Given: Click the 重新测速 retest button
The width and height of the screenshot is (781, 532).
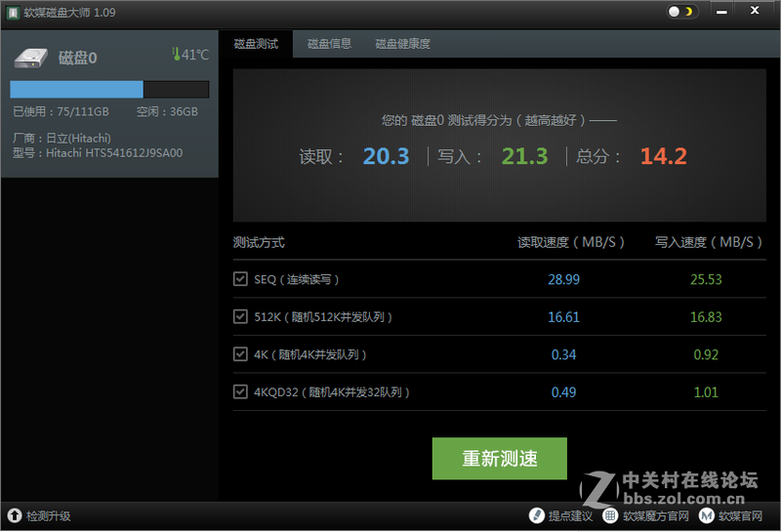Looking at the screenshot, I should click(500, 459).
